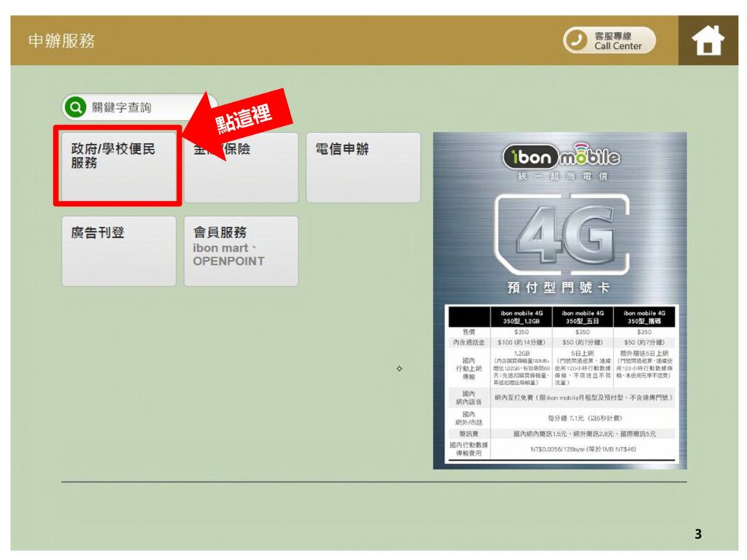Click the 統一超商電信 subtitle

tap(560, 176)
